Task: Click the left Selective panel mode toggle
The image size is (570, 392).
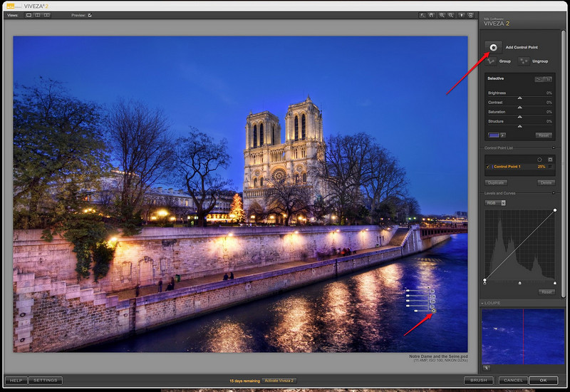Action: pyautogui.click(x=539, y=79)
